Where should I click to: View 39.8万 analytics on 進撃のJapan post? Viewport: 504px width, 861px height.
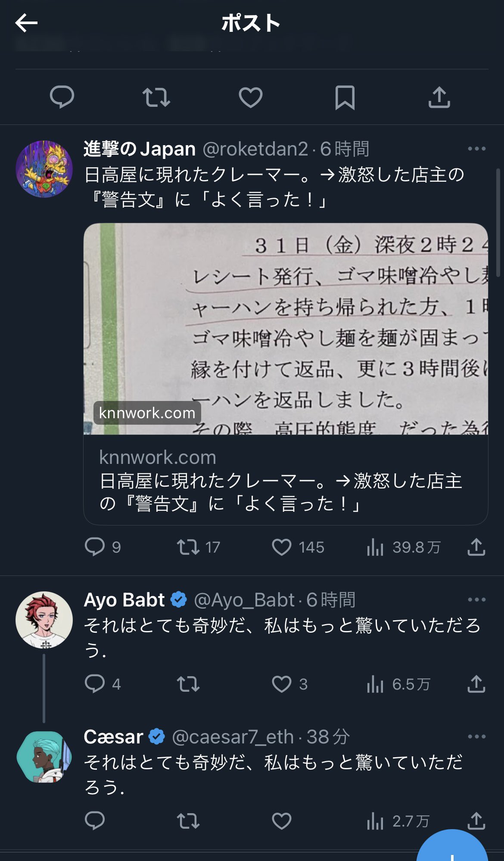(404, 547)
